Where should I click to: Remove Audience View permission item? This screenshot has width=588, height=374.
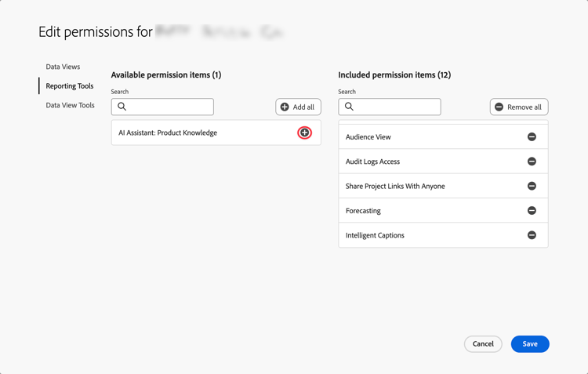point(532,137)
